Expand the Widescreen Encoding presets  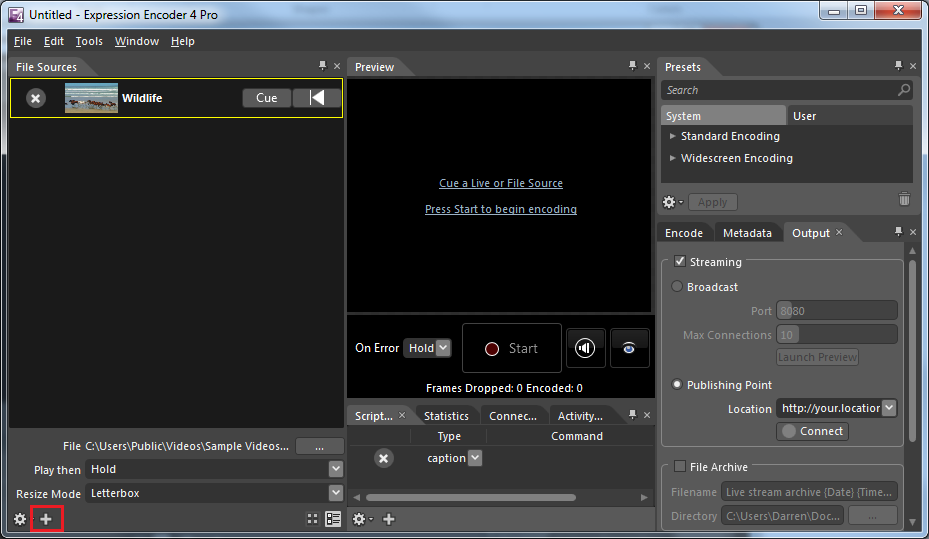point(672,158)
